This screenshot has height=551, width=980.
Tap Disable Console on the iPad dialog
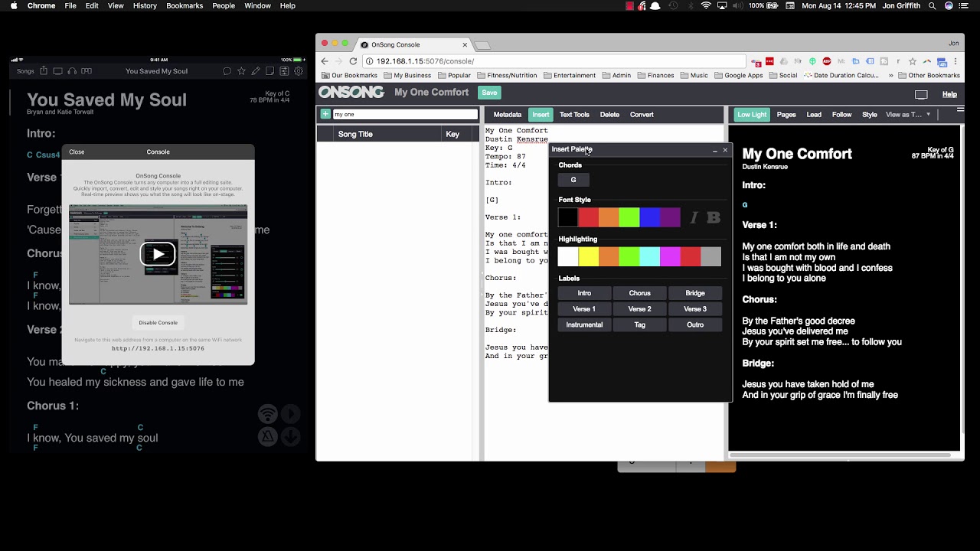(x=158, y=322)
